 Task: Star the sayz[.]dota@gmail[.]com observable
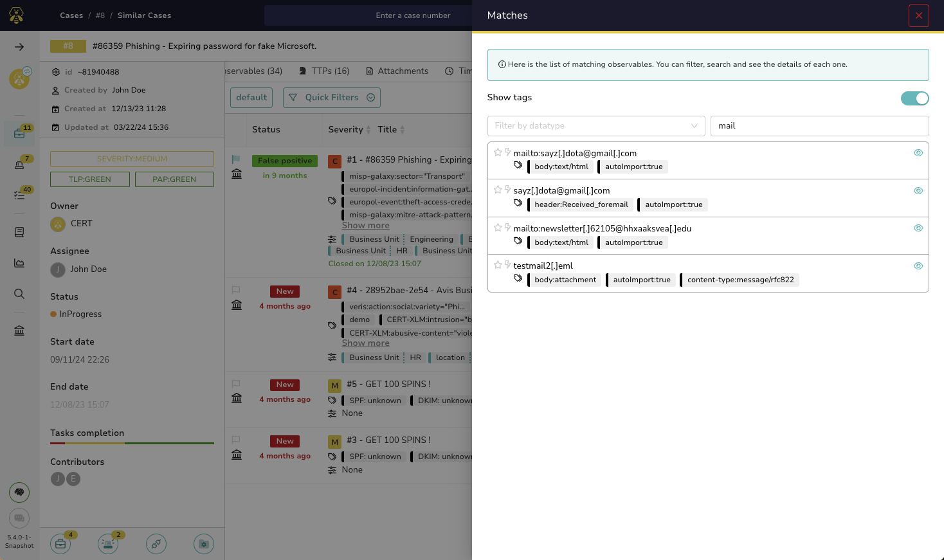[498, 190]
